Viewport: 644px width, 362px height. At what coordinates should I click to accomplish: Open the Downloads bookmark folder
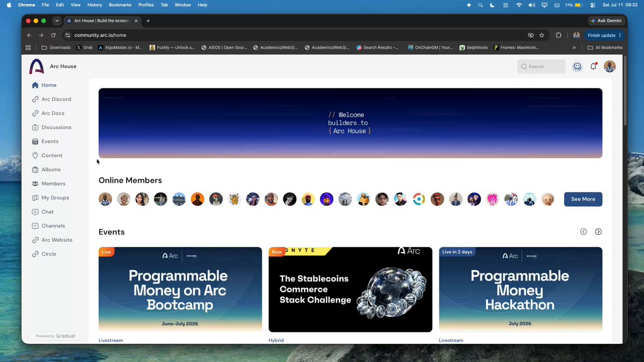56,47
